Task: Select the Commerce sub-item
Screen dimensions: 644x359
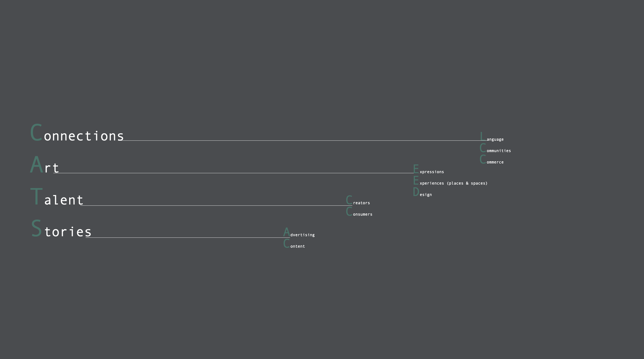Action: (492, 160)
